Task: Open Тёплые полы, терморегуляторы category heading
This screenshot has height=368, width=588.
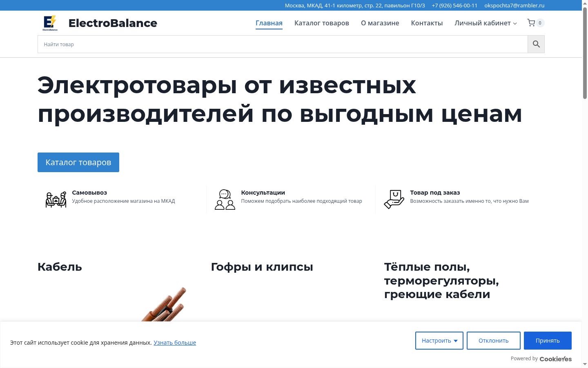Action: tap(441, 280)
